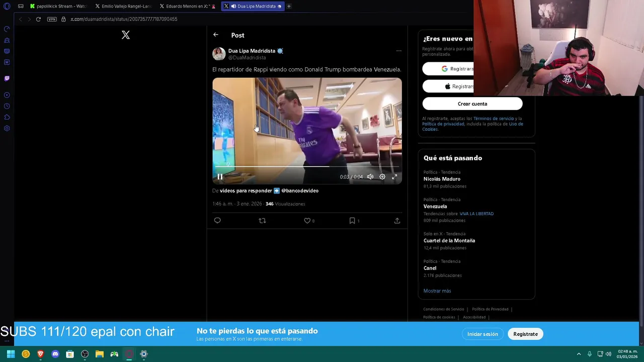Open Discord from the taskbar
Image resolution: width=644 pixels, height=362 pixels.
click(x=55, y=354)
